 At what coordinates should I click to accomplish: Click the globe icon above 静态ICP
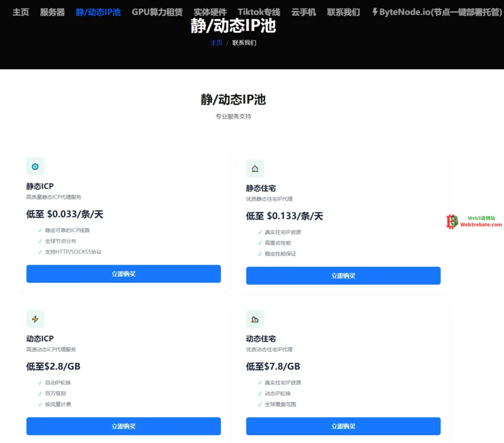(x=35, y=166)
